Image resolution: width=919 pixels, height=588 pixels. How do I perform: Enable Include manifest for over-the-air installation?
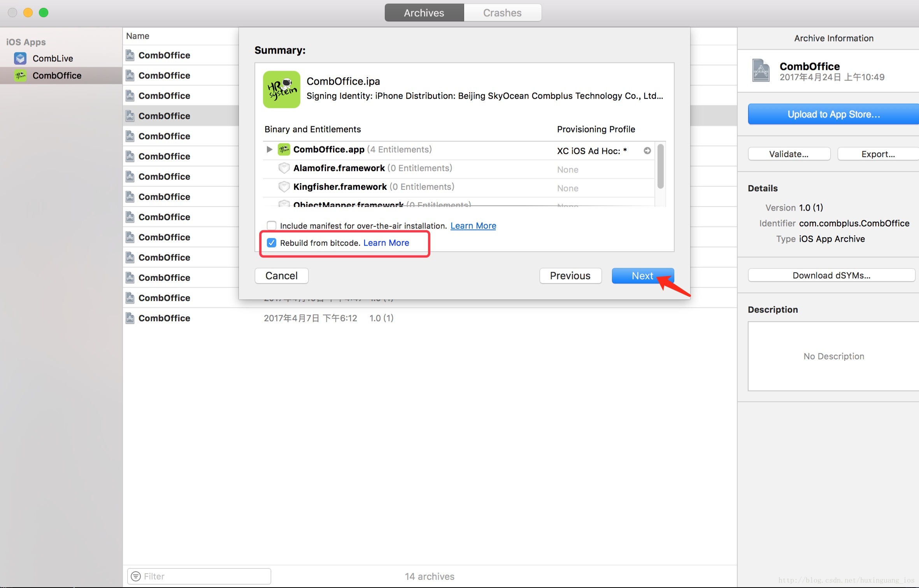click(271, 225)
